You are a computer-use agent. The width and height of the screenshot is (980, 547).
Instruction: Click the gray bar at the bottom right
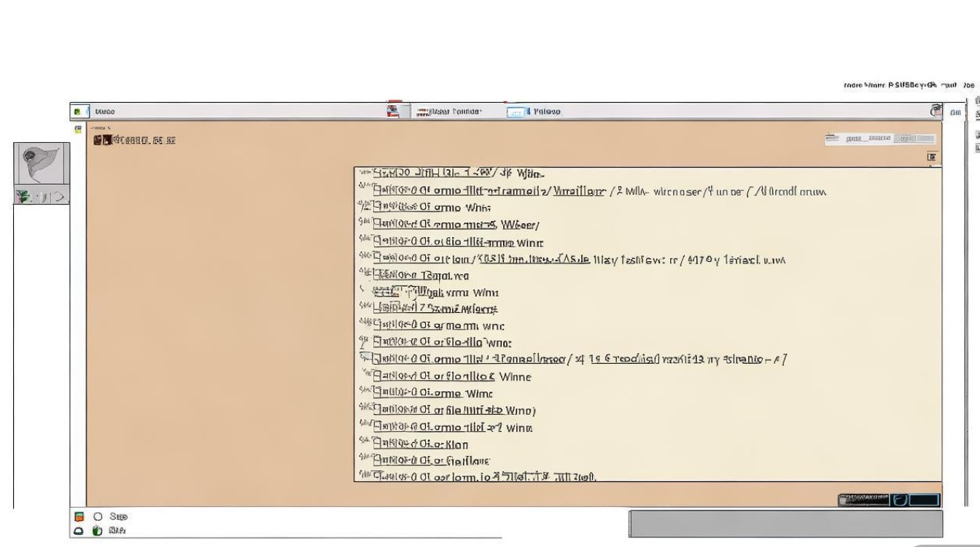785,524
